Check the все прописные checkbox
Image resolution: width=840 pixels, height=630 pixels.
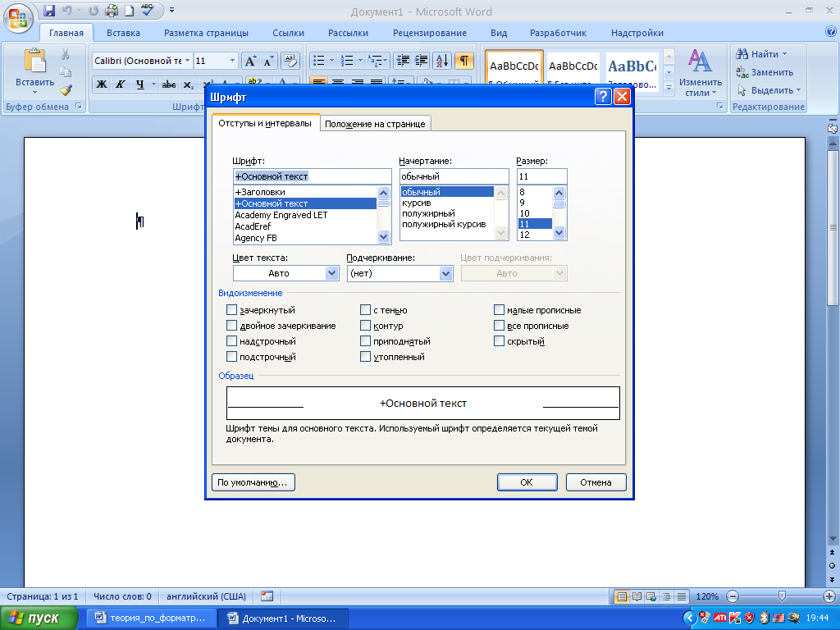pyautogui.click(x=499, y=325)
